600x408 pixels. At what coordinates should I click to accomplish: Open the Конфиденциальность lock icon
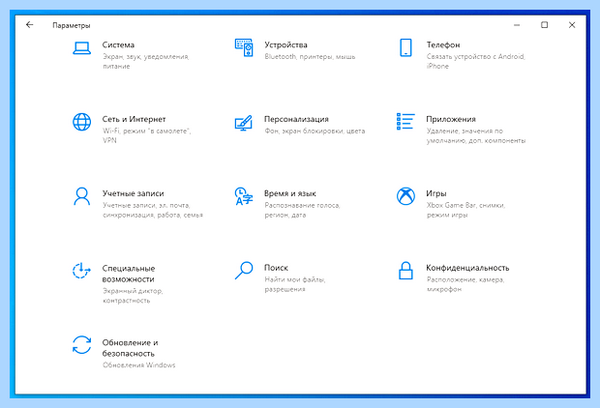coord(406,271)
